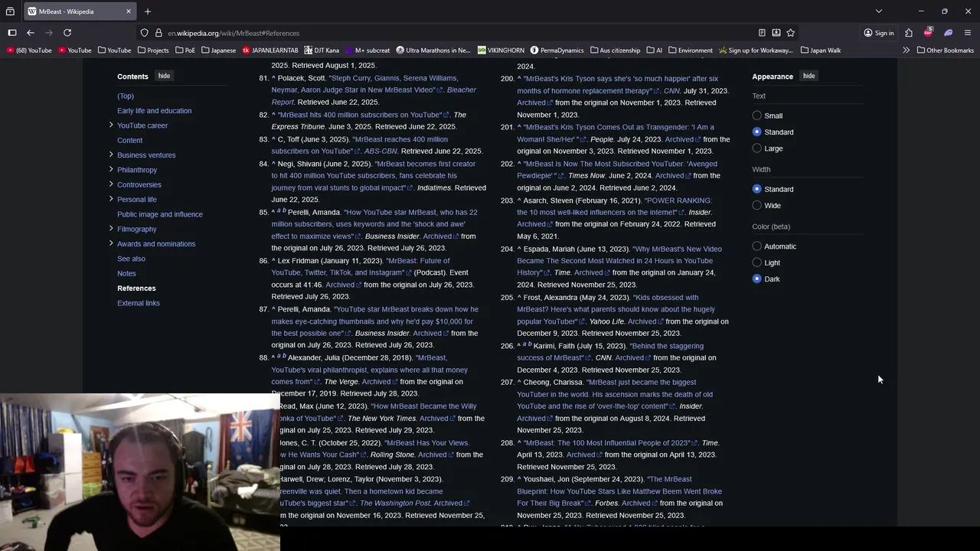Show more bookmarks with chevron overflow
The height and width of the screenshot is (551, 980).
(906, 51)
